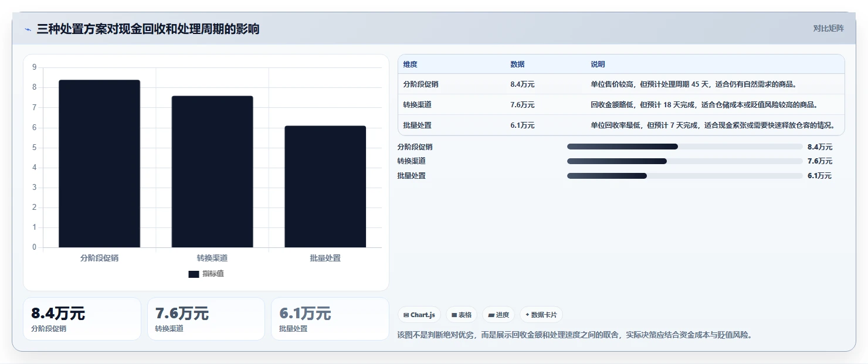Click the 分阶段促销 x-axis label under chart
This screenshot has height=364, width=868.
(99, 258)
